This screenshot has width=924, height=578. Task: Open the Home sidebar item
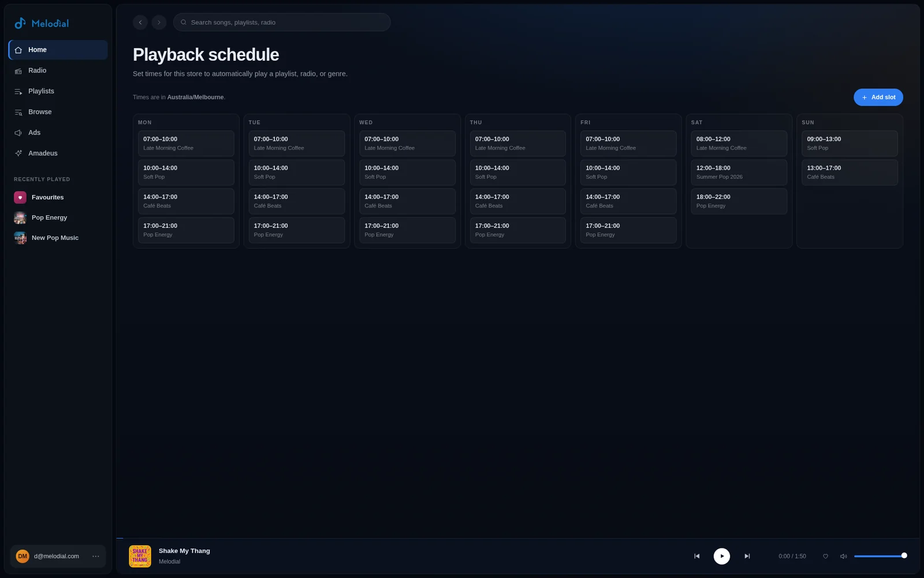click(58, 50)
